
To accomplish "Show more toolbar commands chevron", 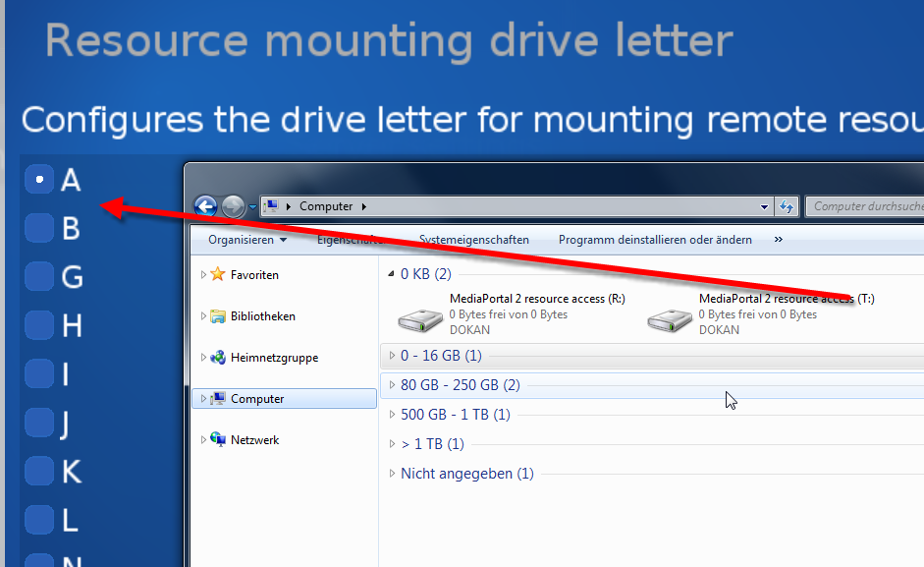I will click(779, 240).
